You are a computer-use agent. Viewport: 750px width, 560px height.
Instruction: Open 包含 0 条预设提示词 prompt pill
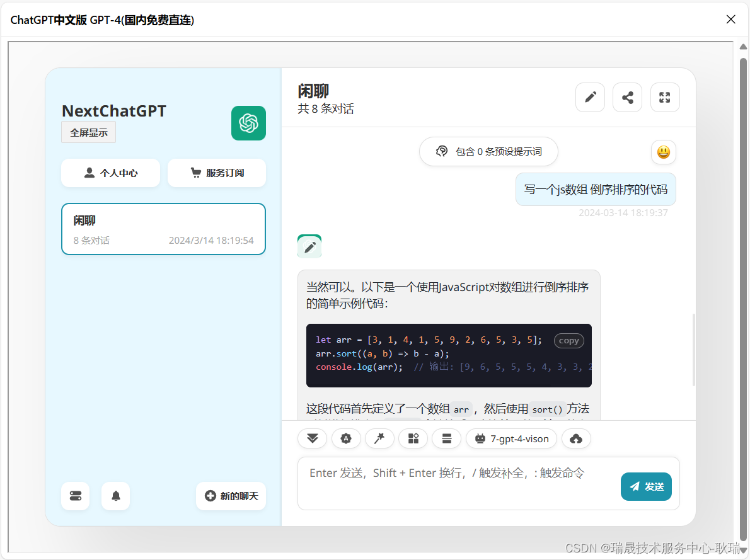(488, 152)
